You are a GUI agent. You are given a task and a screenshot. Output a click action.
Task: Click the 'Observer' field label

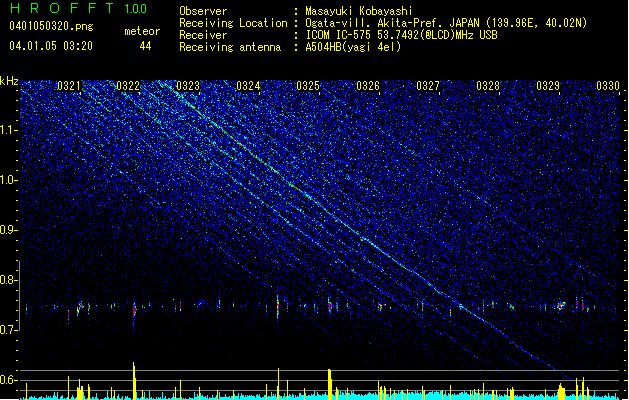coord(203,11)
